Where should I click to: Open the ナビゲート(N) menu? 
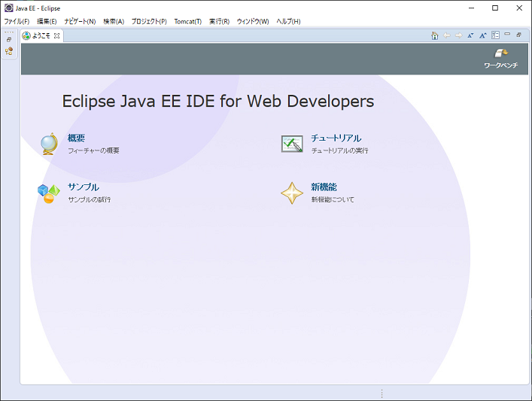tap(80, 21)
